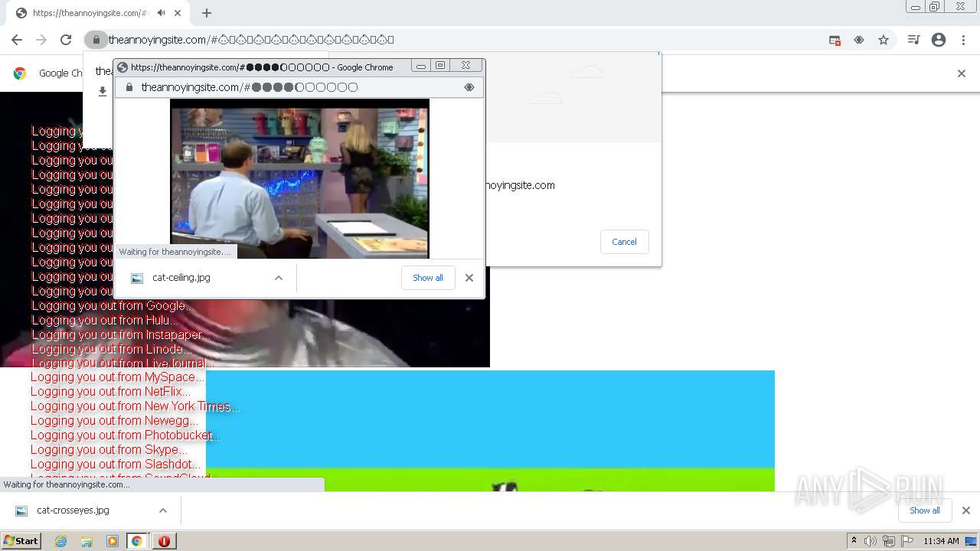Open a new tab with plus button
This screenshot has height=551, width=980.
click(206, 13)
